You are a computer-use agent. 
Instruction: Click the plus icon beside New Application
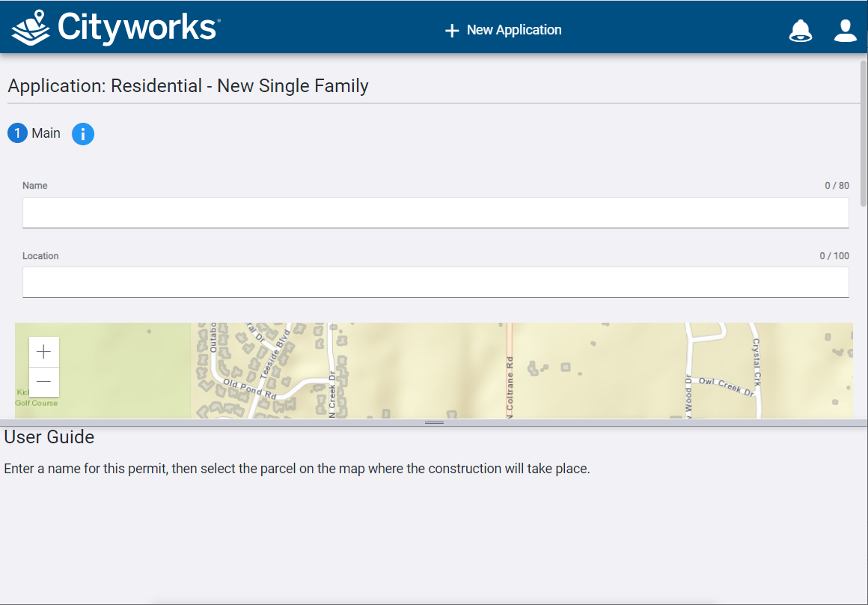[x=451, y=30]
